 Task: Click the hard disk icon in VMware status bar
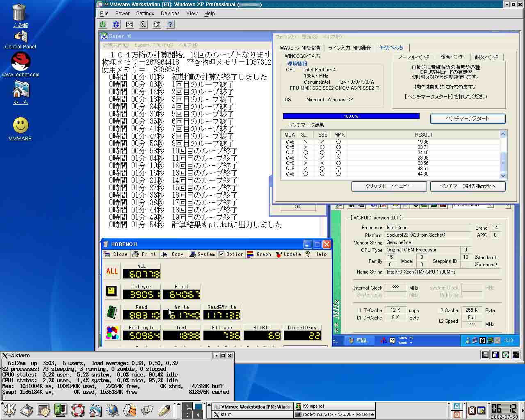click(x=495, y=355)
